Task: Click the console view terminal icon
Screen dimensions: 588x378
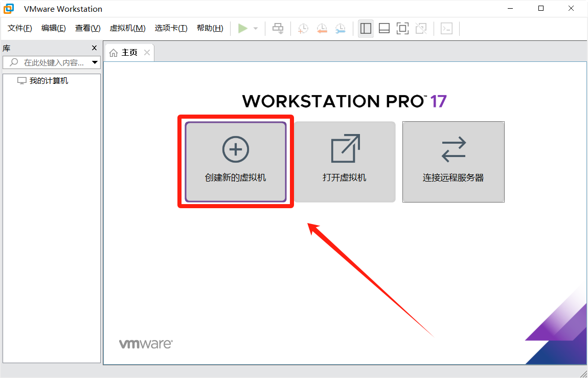Action: tap(446, 29)
